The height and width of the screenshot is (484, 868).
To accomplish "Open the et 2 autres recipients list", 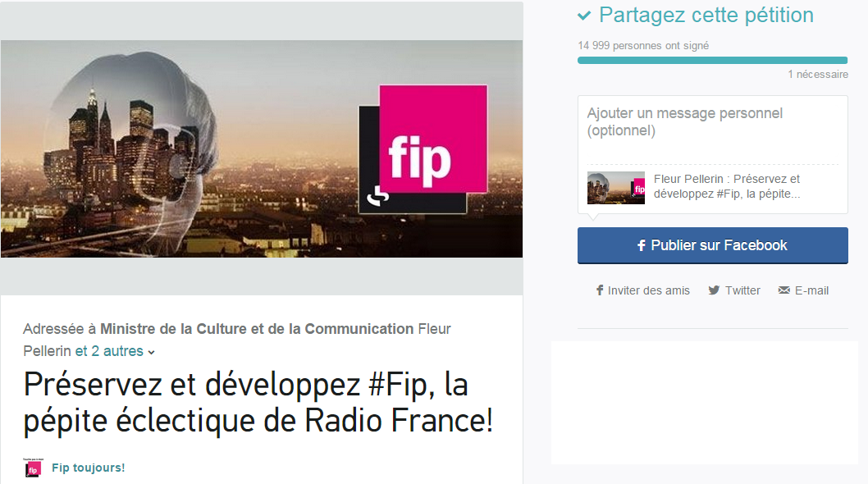I will (109, 351).
